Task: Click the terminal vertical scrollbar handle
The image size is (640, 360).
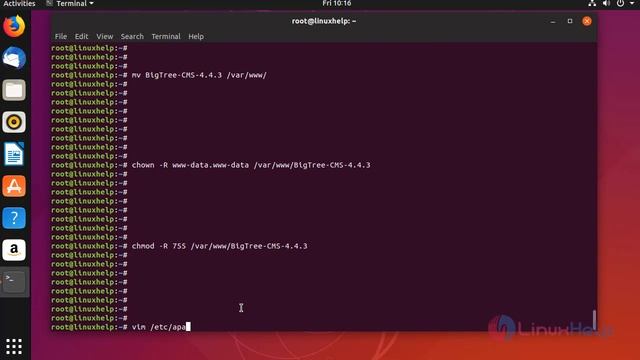Action: coord(594,320)
